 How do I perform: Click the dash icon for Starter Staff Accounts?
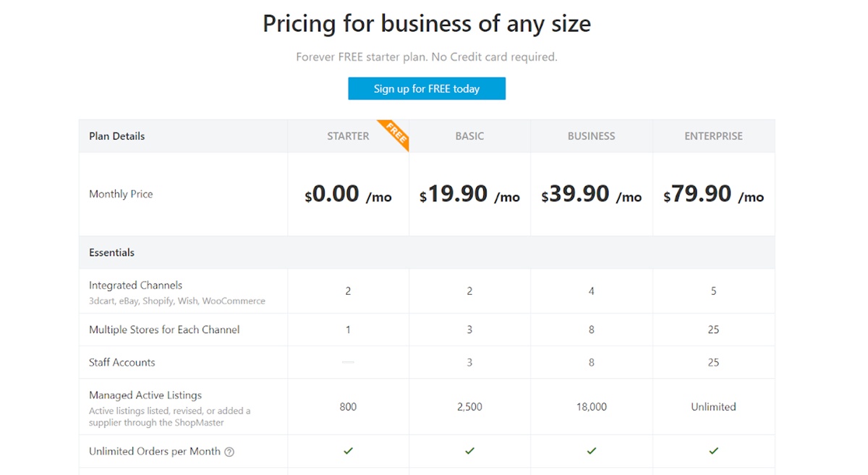click(x=348, y=362)
